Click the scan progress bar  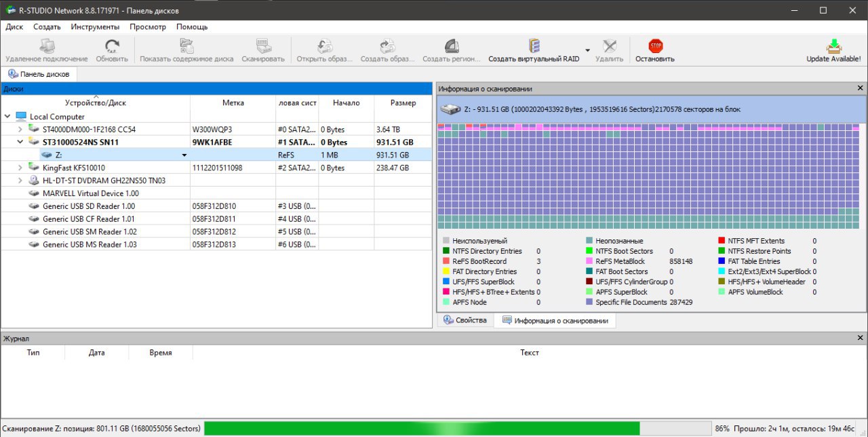coord(456,428)
